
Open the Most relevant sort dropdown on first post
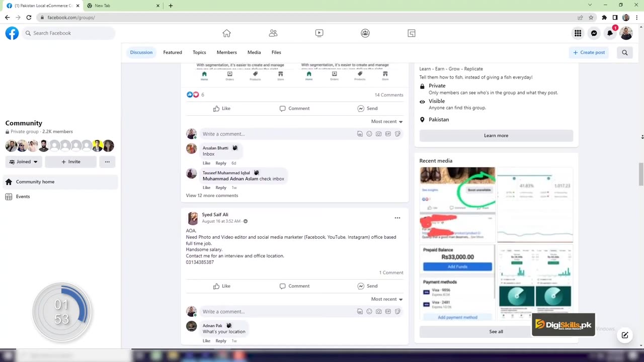click(387, 122)
